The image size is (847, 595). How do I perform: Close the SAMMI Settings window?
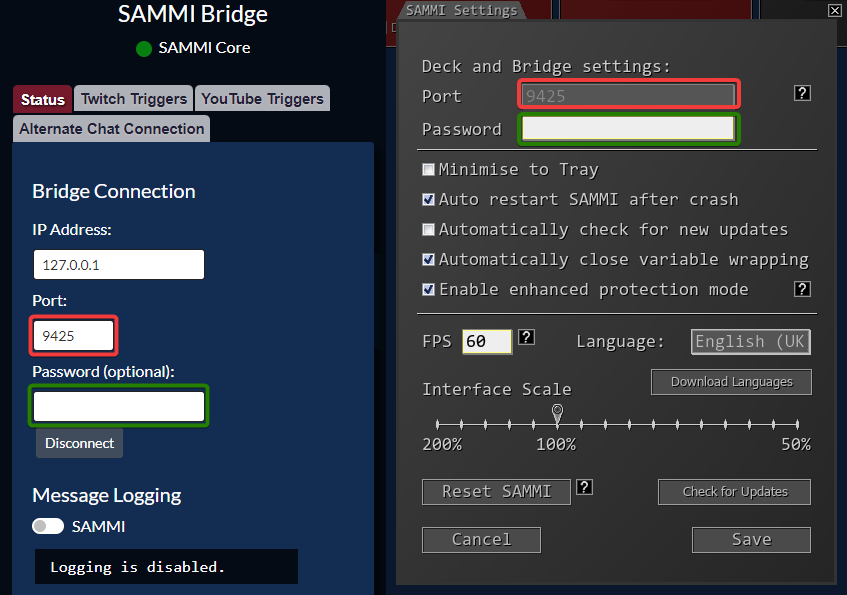pos(835,10)
